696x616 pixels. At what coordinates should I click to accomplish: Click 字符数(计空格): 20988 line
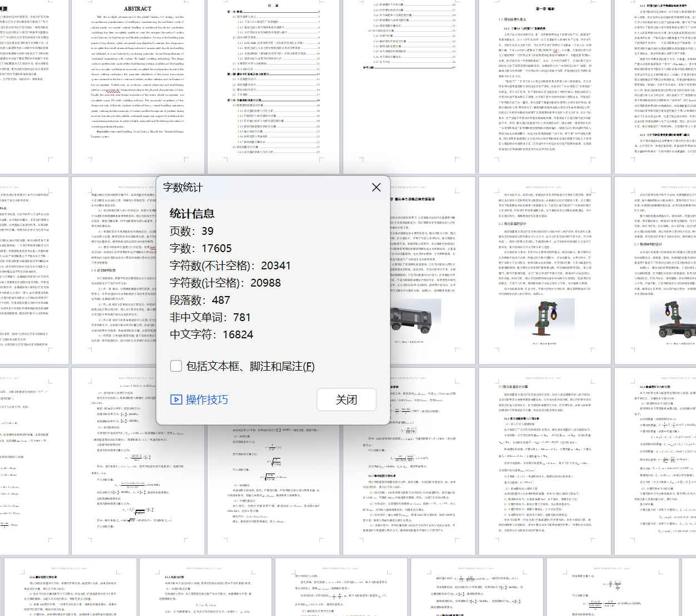pyautogui.click(x=225, y=283)
